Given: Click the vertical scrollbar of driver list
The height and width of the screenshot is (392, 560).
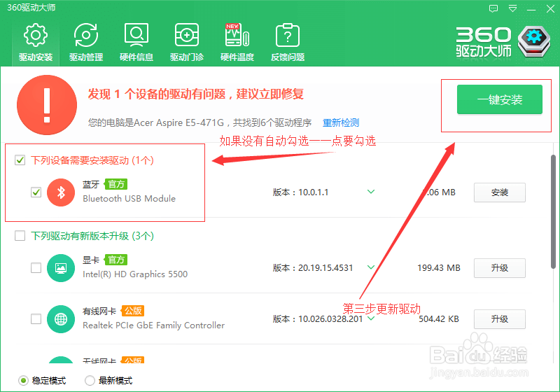Looking at the screenshot, I should [553, 211].
